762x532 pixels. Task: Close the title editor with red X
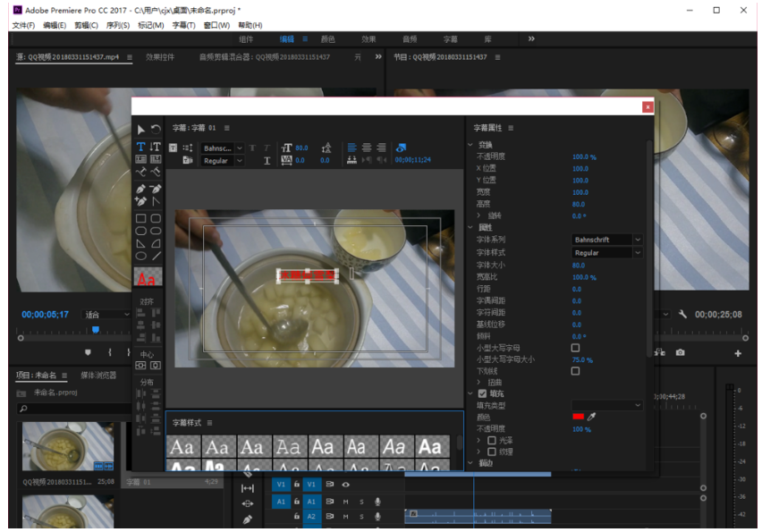[647, 106]
